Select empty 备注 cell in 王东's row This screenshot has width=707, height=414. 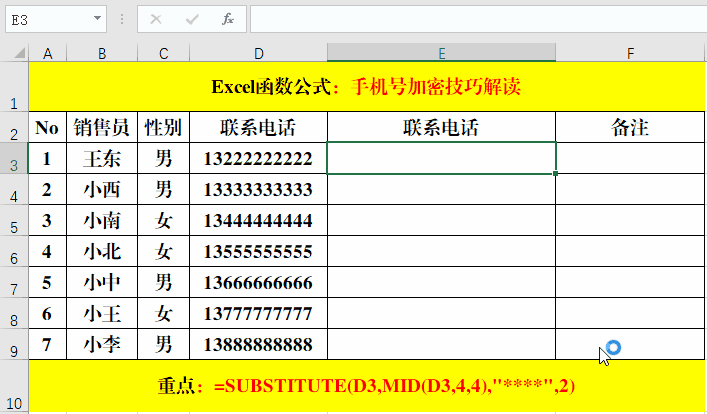[x=630, y=158]
